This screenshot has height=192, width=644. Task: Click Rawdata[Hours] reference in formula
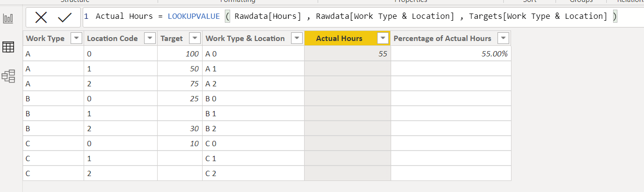[268, 16]
